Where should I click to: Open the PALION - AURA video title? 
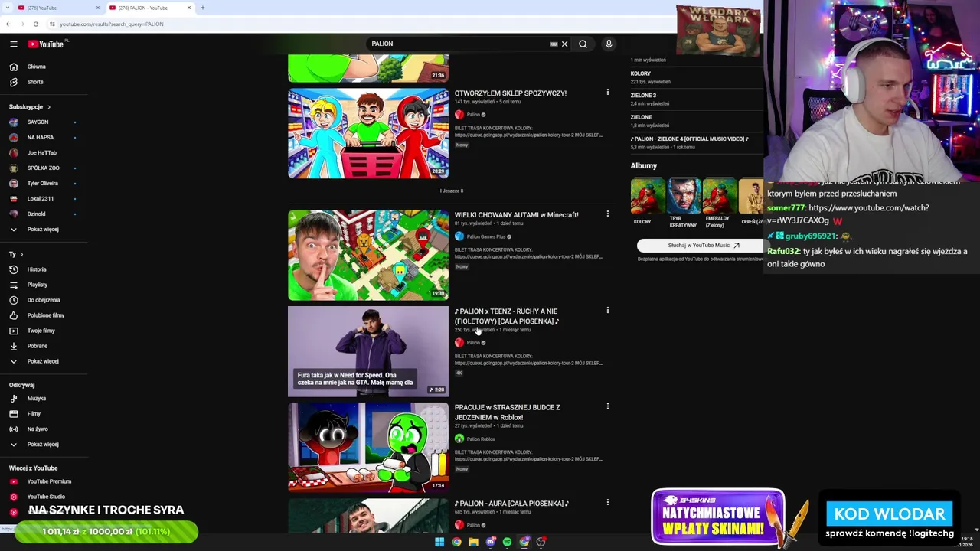(x=511, y=504)
